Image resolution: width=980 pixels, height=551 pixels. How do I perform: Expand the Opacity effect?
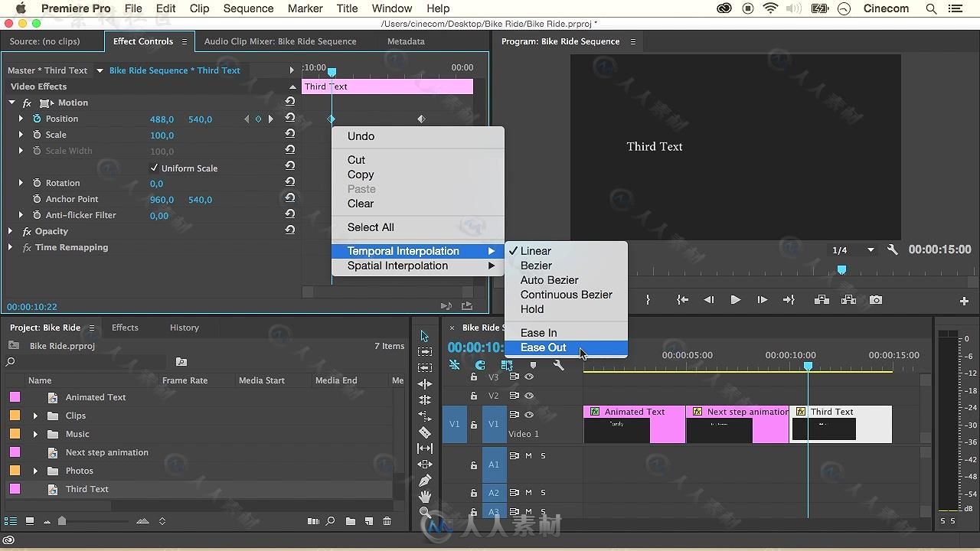(11, 231)
